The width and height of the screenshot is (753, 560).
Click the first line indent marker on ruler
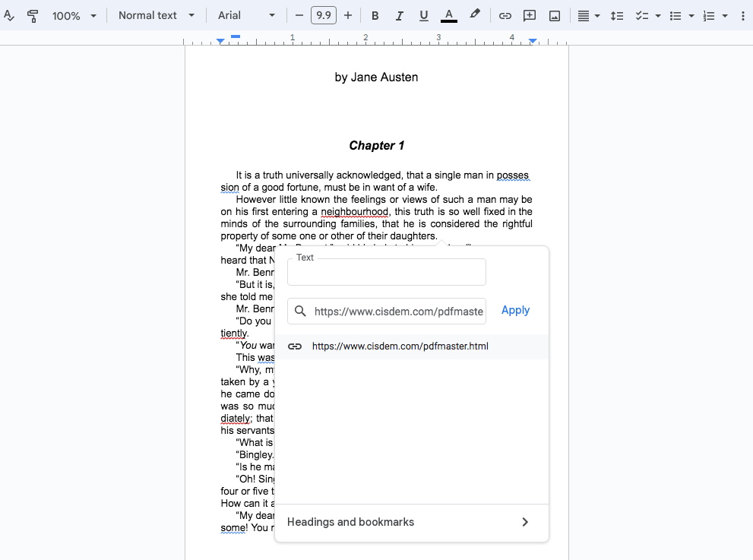coord(236,36)
